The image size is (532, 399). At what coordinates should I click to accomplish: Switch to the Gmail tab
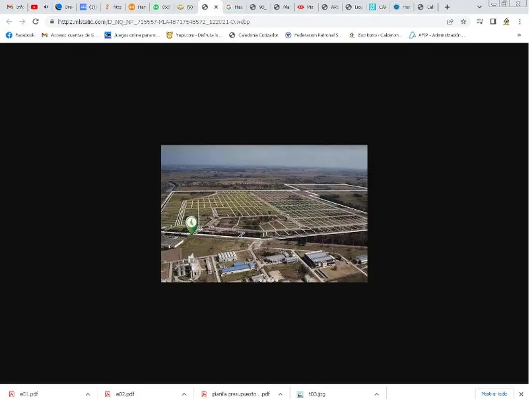tap(15, 7)
